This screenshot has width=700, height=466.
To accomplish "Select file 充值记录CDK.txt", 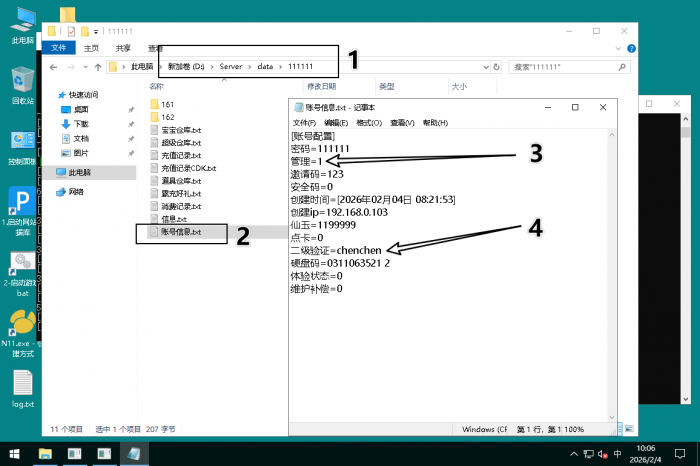I will (x=183, y=168).
